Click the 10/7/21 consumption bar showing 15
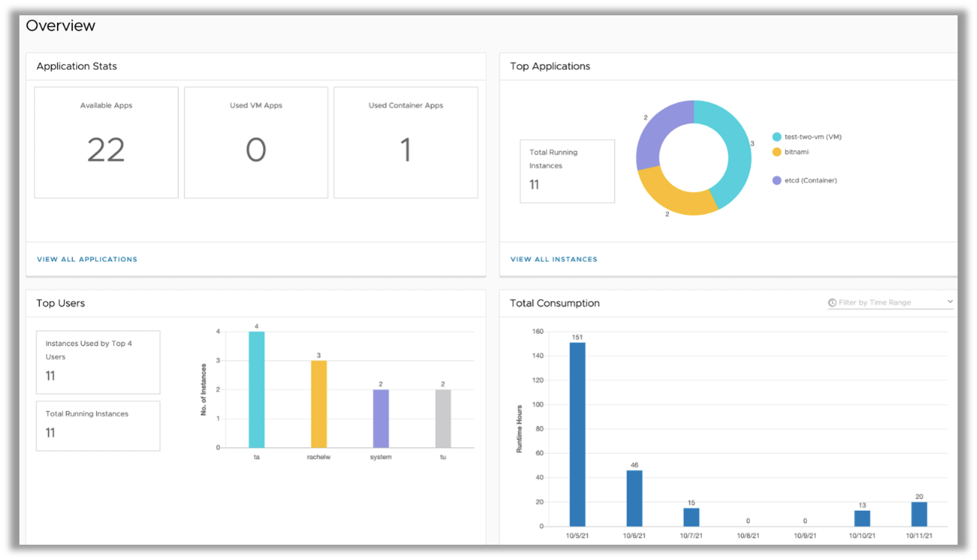The height and width of the screenshot is (560, 977). click(x=691, y=517)
